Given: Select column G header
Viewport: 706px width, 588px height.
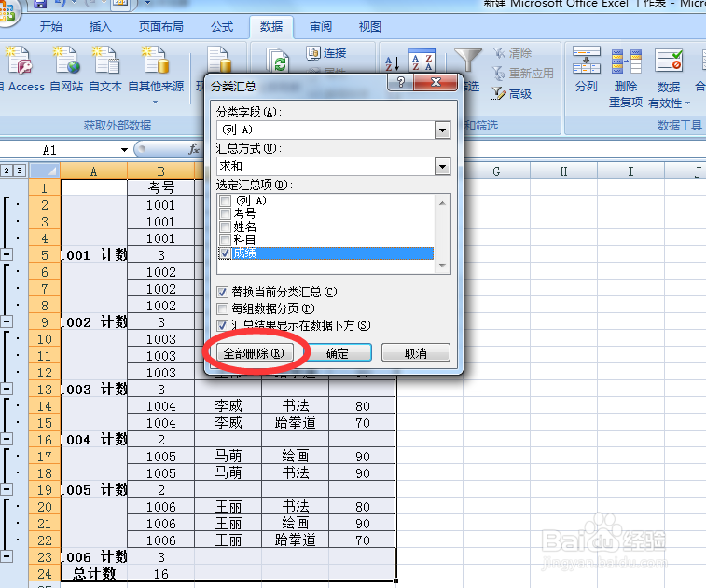Looking at the screenshot, I should click(496, 171).
